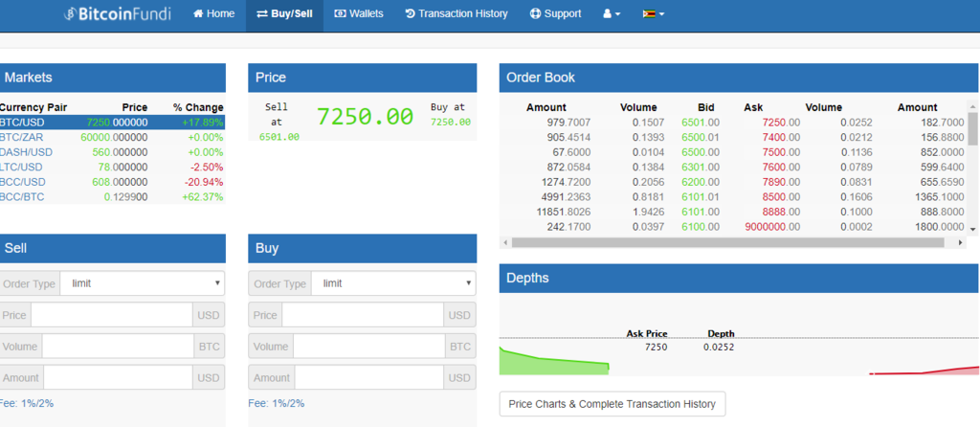Click Price Charts & Complete Transaction History button
Image resolution: width=980 pixels, height=427 pixels.
point(612,404)
